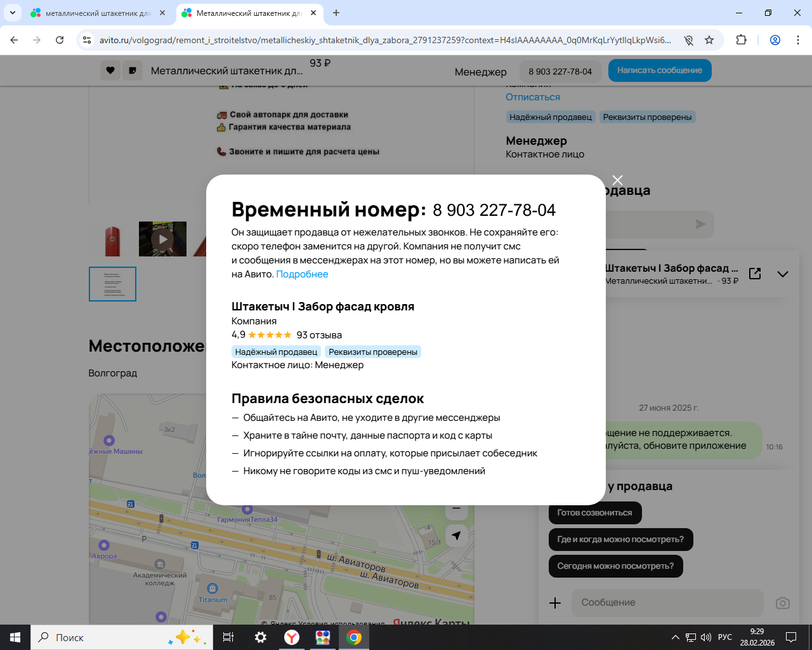Focus the Сообщение input field

point(667,603)
